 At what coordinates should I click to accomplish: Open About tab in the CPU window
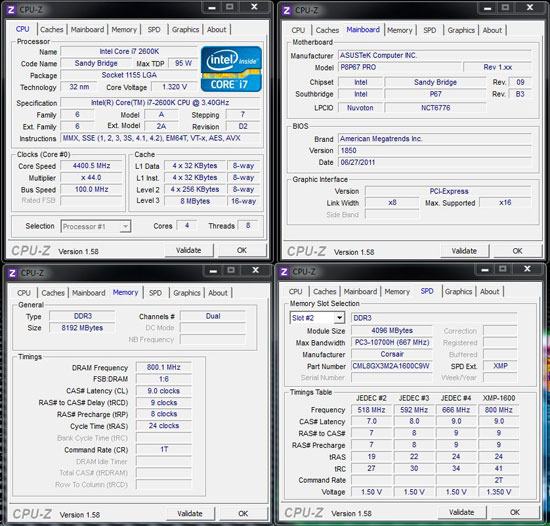coord(216,29)
